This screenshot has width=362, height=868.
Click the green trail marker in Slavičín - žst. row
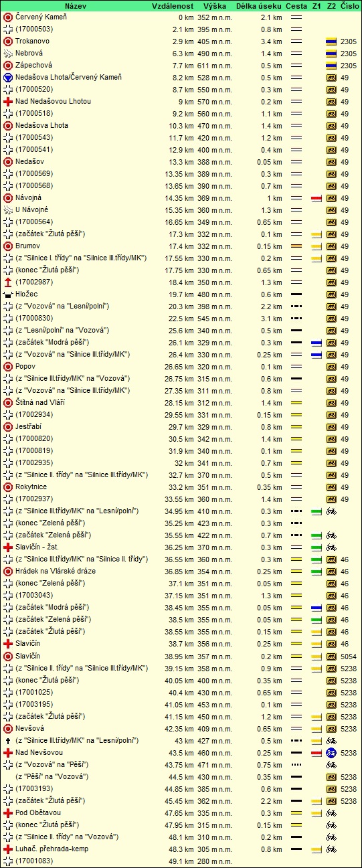[x=316, y=547]
